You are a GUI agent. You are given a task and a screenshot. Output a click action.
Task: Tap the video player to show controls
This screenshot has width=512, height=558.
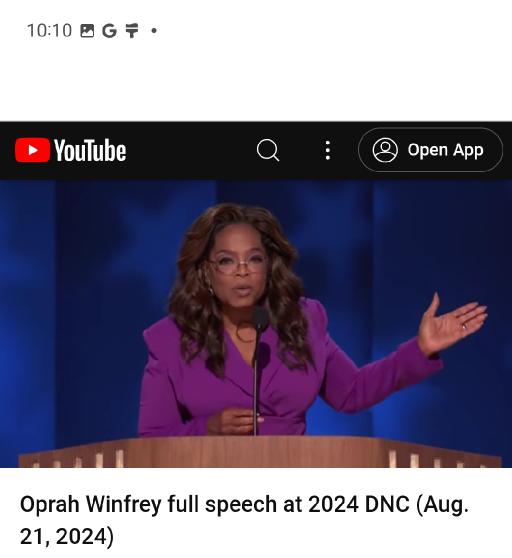point(256,323)
